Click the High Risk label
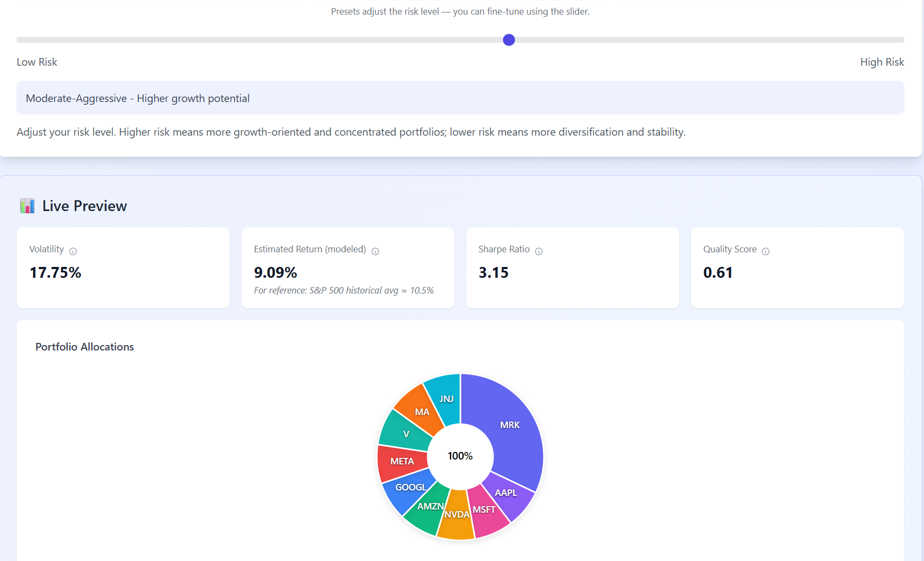Screen dimensions: 924x561 pyautogui.click(x=882, y=62)
